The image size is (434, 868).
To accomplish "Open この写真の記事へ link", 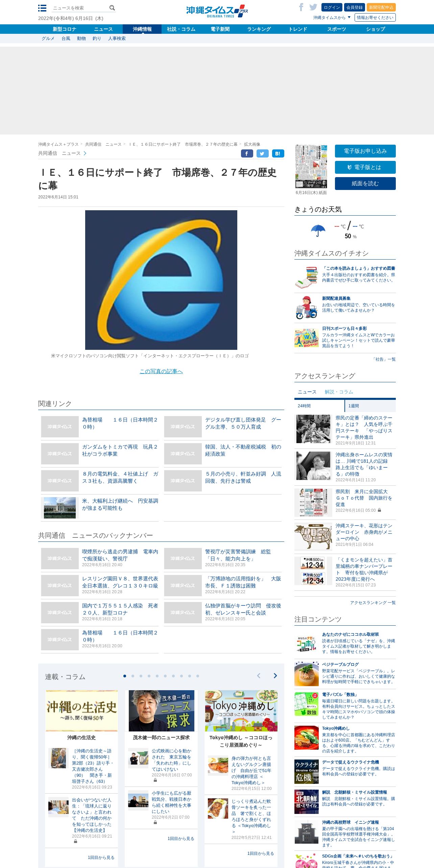I will pos(161,371).
